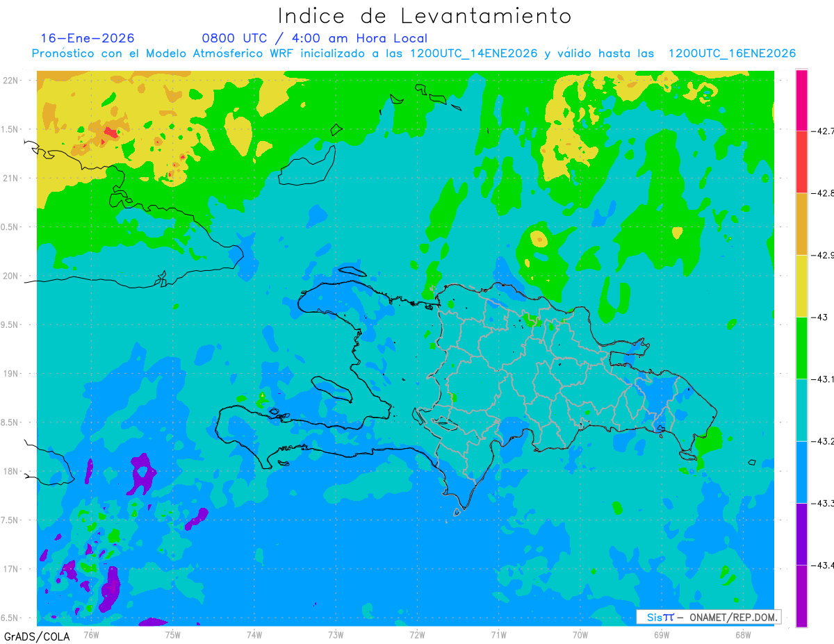Click the legend value '-43.4'

tap(822, 565)
